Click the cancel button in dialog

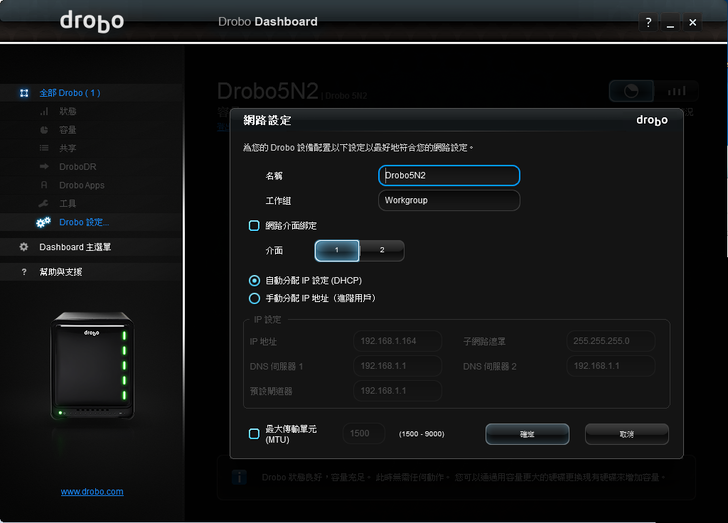(627, 434)
